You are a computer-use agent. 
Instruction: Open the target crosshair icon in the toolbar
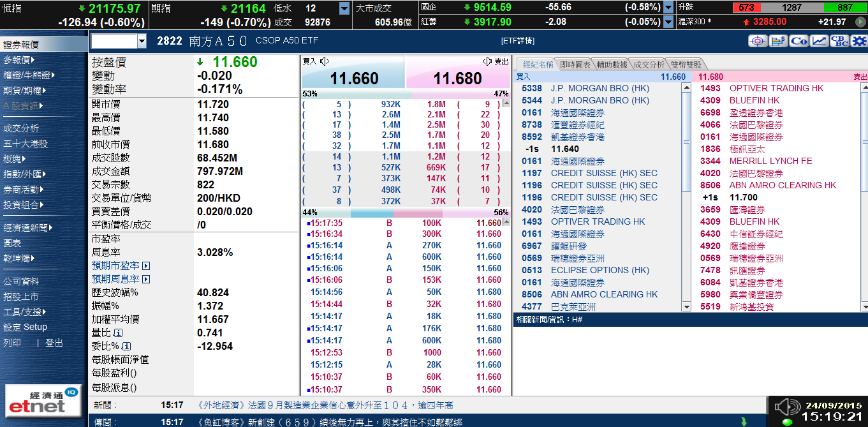[x=758, y=41]
